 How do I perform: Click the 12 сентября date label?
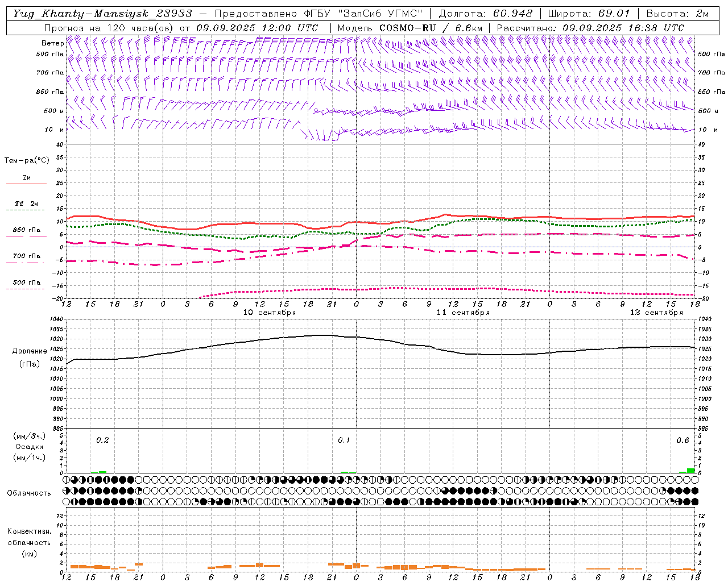point(656,313)
